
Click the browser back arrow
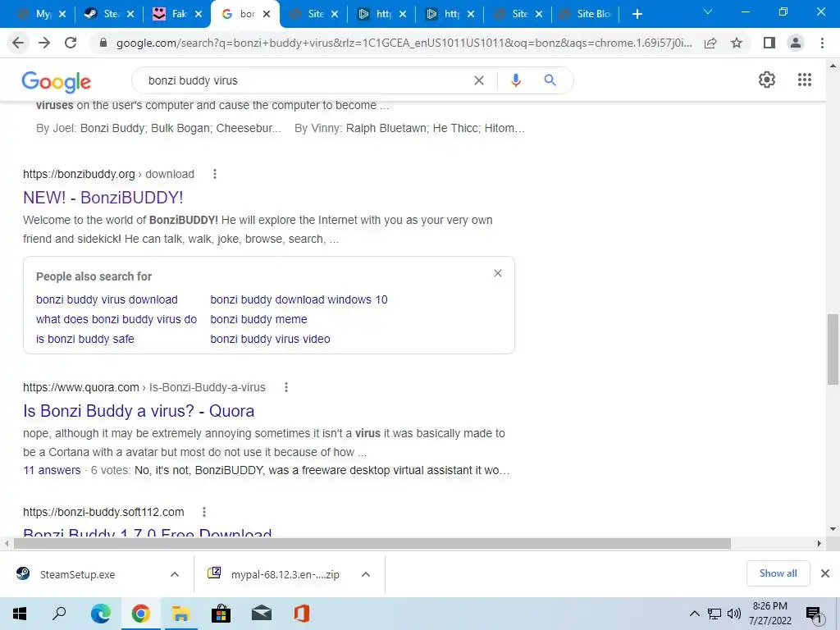[18, 43]
